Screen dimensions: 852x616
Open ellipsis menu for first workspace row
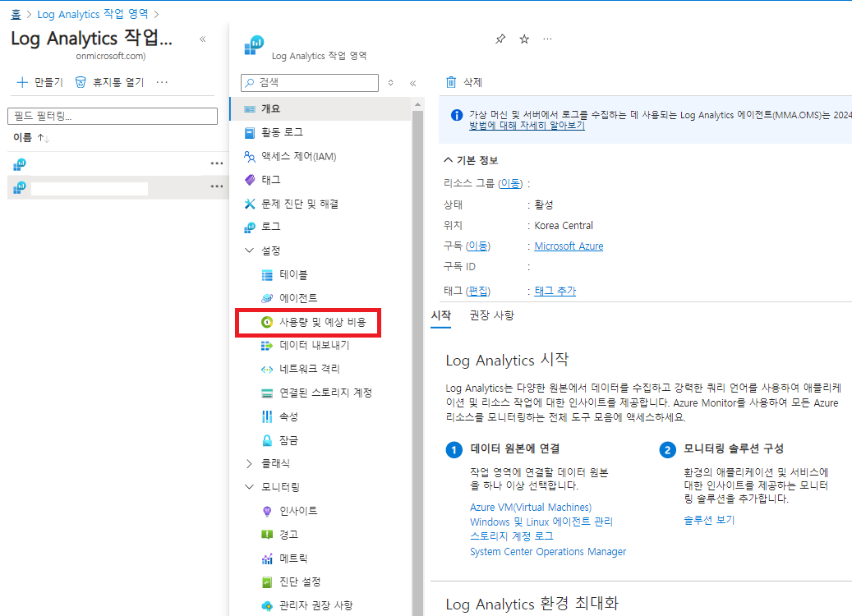(x=217, y=163)
